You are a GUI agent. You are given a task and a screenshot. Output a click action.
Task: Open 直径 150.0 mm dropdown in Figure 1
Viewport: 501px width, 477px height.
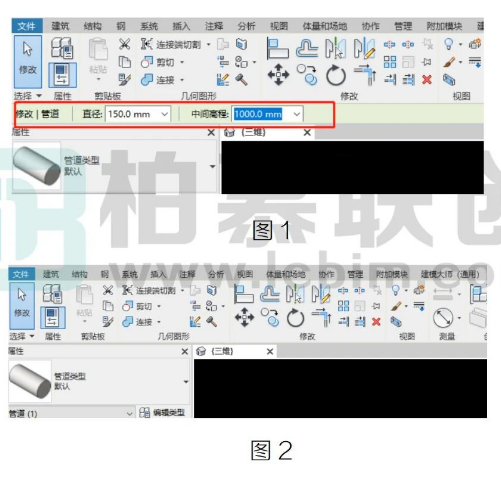(164, 114)
